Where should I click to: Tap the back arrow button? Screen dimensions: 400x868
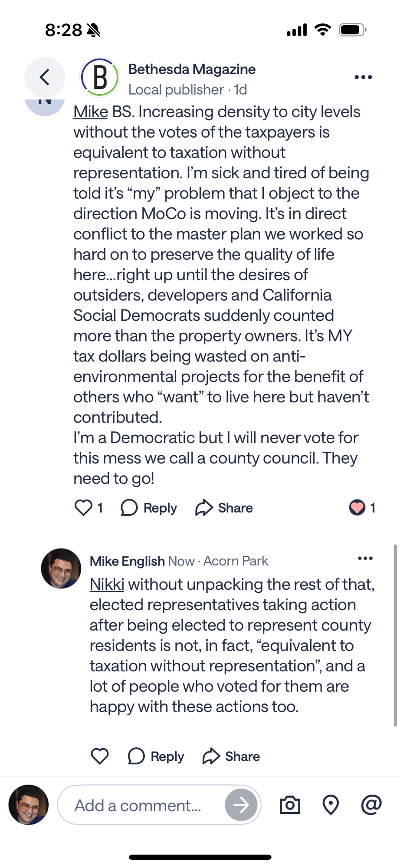[44, 77]
